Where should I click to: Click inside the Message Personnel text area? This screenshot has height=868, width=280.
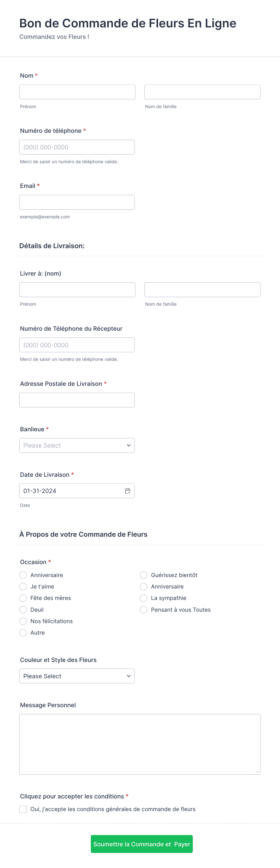click(140, 744)
